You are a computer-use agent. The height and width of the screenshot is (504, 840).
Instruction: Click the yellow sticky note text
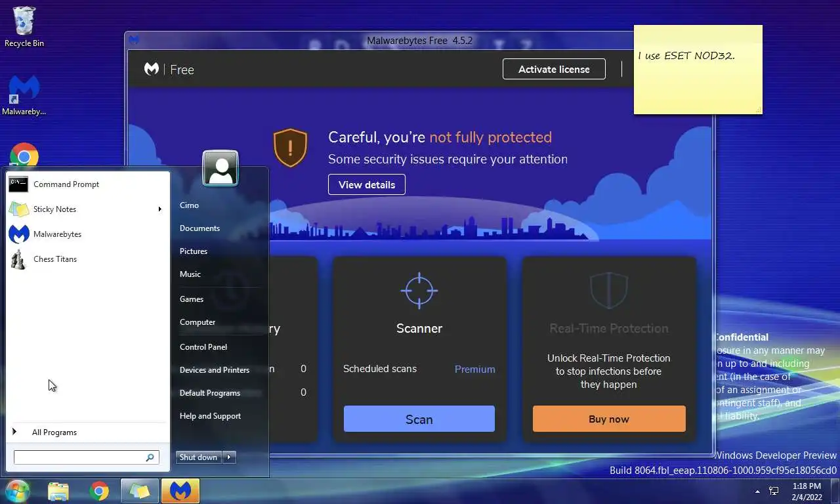point(686,56)
